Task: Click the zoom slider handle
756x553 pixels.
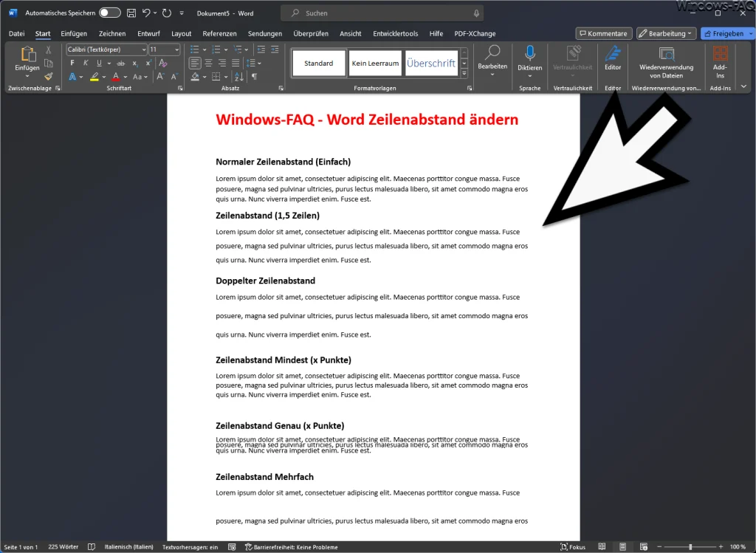Action: 690,547
